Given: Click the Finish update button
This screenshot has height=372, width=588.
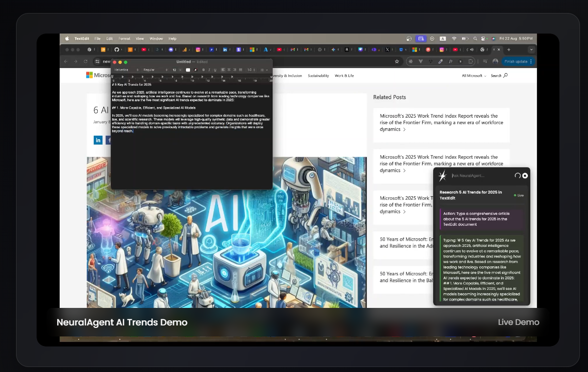Looking at the screenshot, I should pyautogui.click(x=517, y=62).
